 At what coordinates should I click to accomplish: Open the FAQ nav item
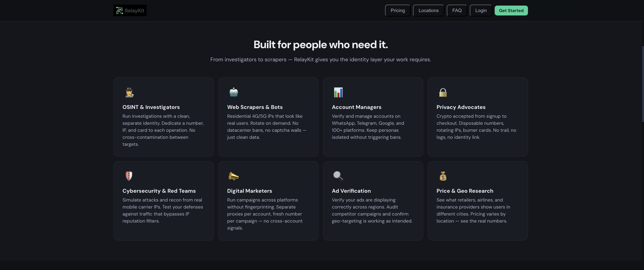[x=457, y=10]
